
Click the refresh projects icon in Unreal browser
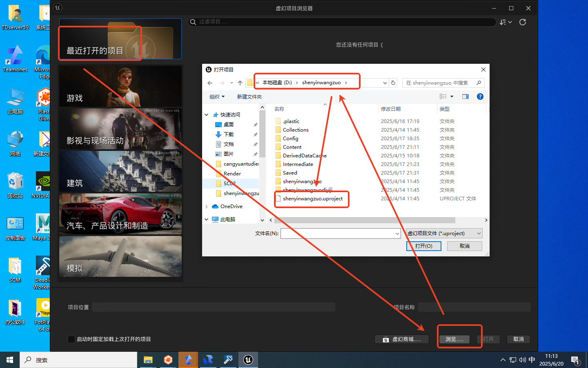(x=523, y=22)
